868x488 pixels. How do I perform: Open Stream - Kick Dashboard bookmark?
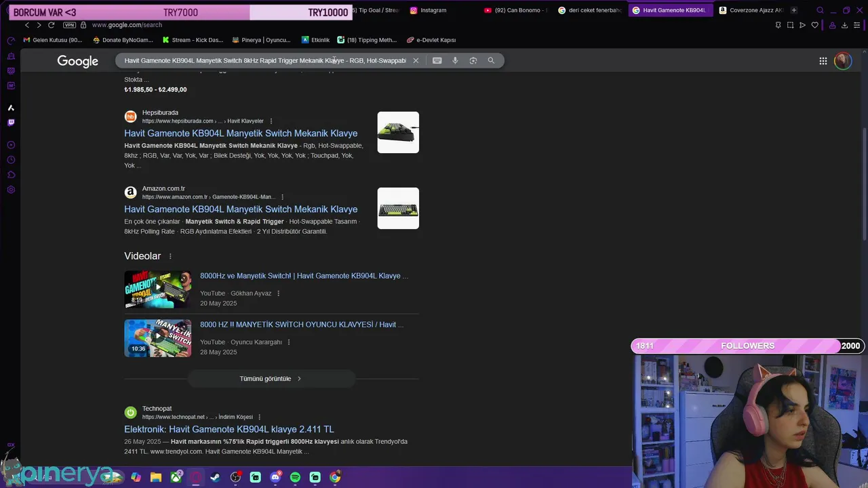(x=193, y=40)
